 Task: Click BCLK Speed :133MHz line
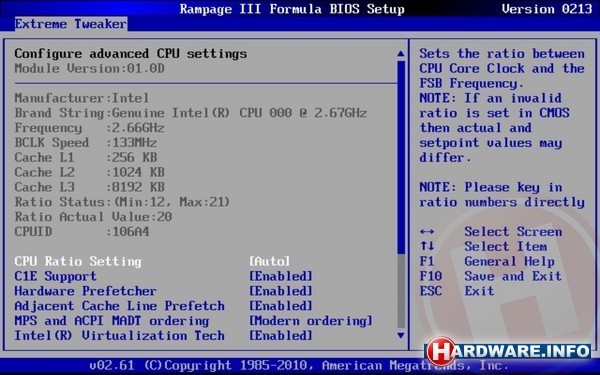click(86, 143)
